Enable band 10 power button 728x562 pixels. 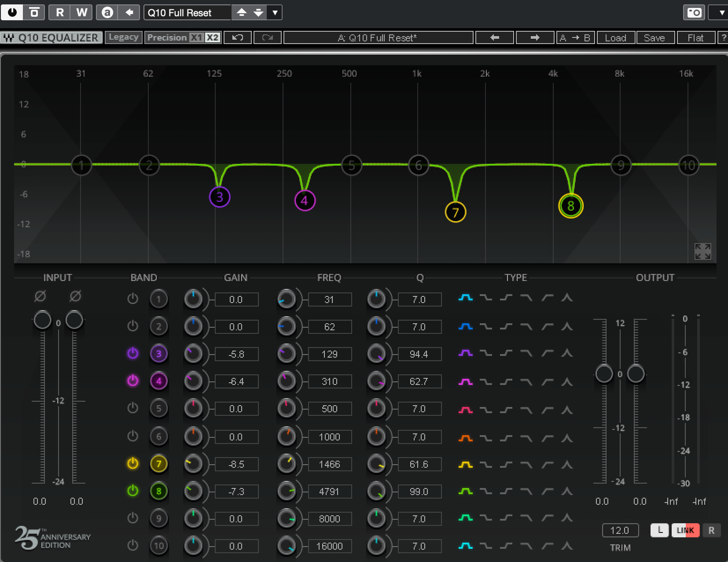(x=132, y=545)
